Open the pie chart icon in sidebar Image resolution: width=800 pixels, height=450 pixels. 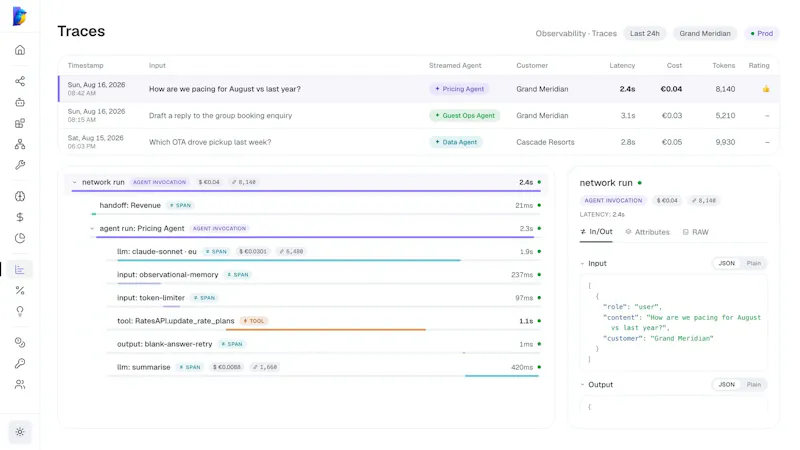click(20, 238)
